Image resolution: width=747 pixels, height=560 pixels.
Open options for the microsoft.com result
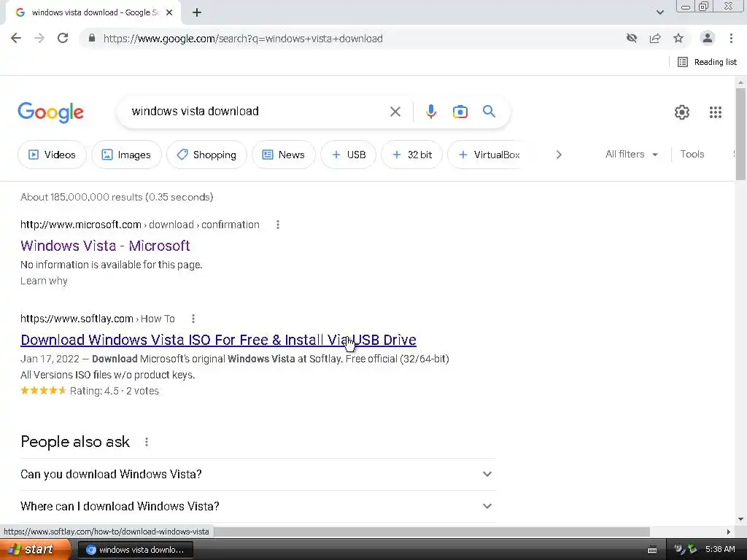pos(278,225)
